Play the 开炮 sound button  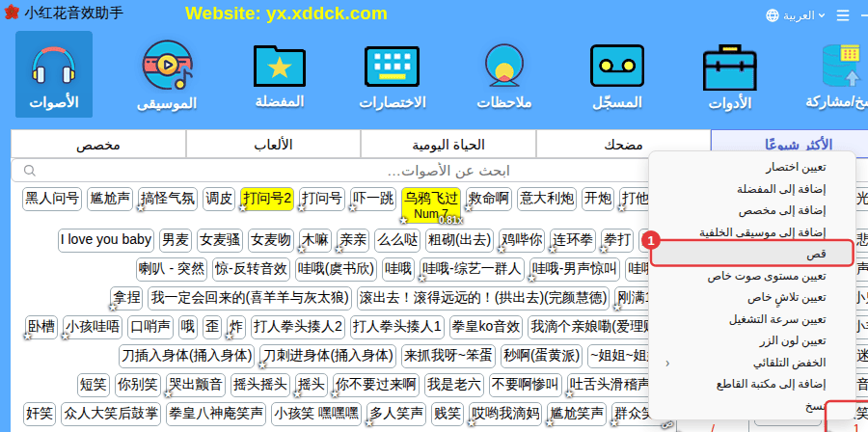tap(598, 199)
